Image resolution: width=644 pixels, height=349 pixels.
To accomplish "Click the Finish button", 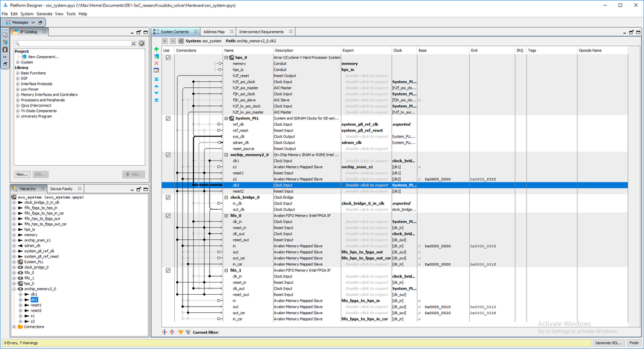I will [633, 343].
